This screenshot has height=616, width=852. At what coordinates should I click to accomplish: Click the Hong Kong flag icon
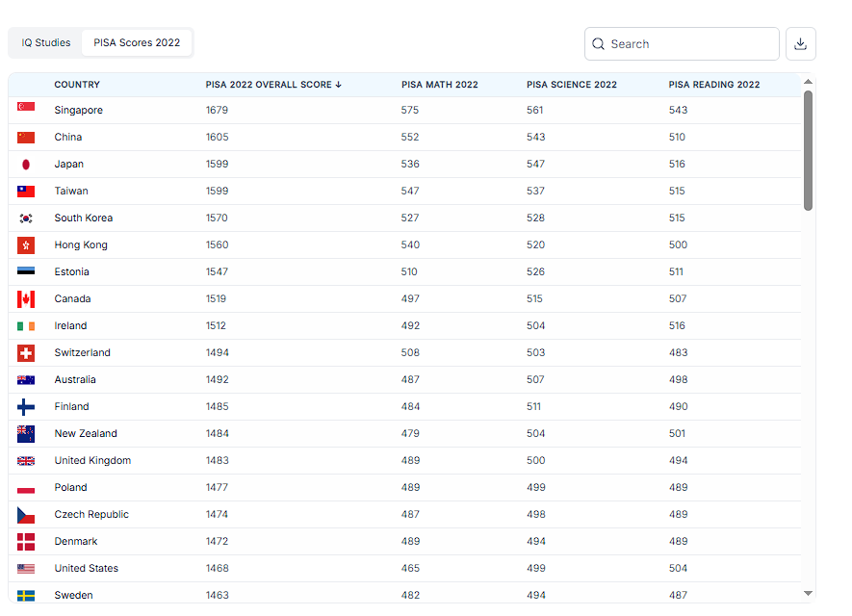26,245
